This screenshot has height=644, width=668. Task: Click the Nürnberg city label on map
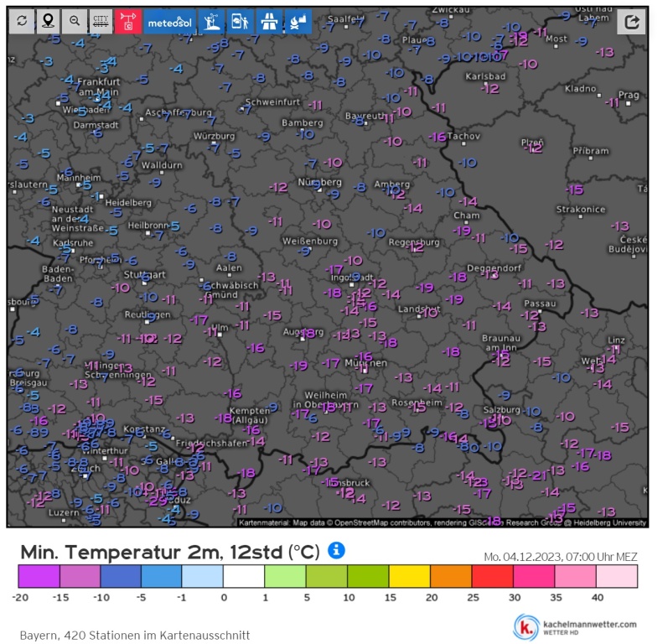[x=319, y=182]
